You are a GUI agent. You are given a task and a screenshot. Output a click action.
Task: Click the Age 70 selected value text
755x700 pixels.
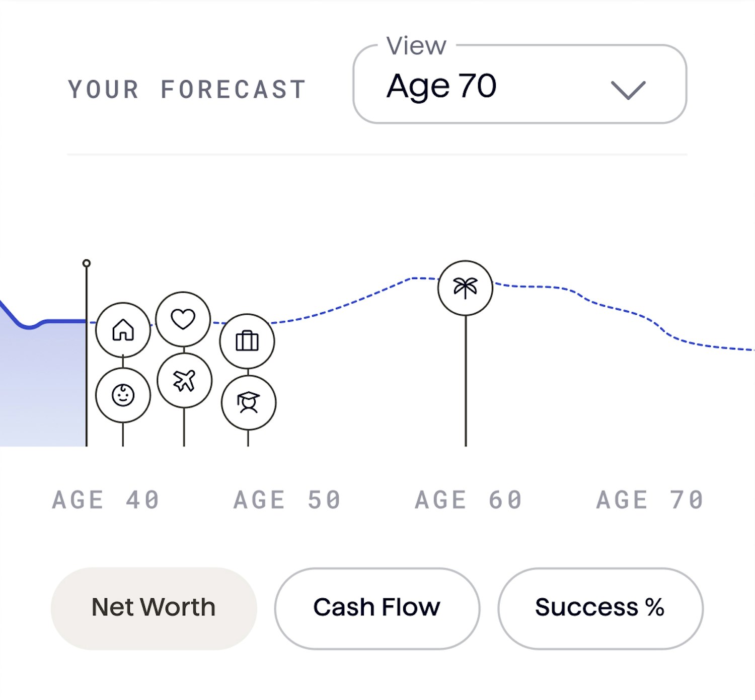(441, 86)
